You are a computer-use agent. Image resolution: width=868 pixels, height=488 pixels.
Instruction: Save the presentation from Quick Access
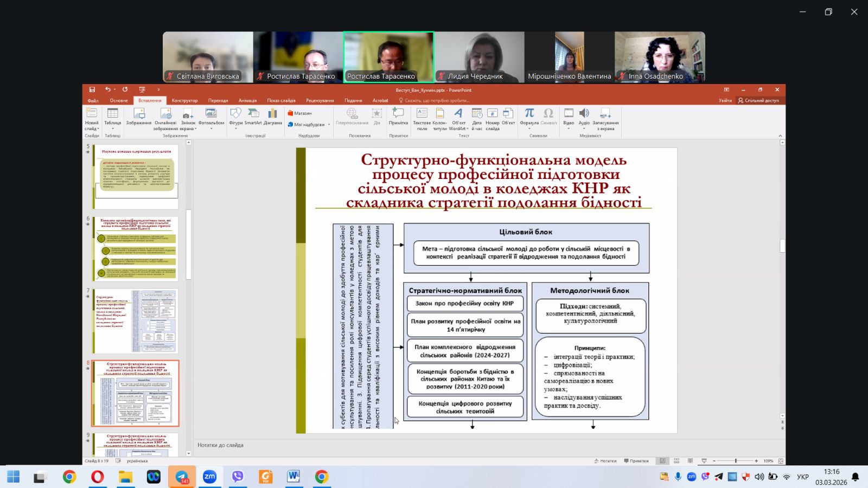click(92, 90)
